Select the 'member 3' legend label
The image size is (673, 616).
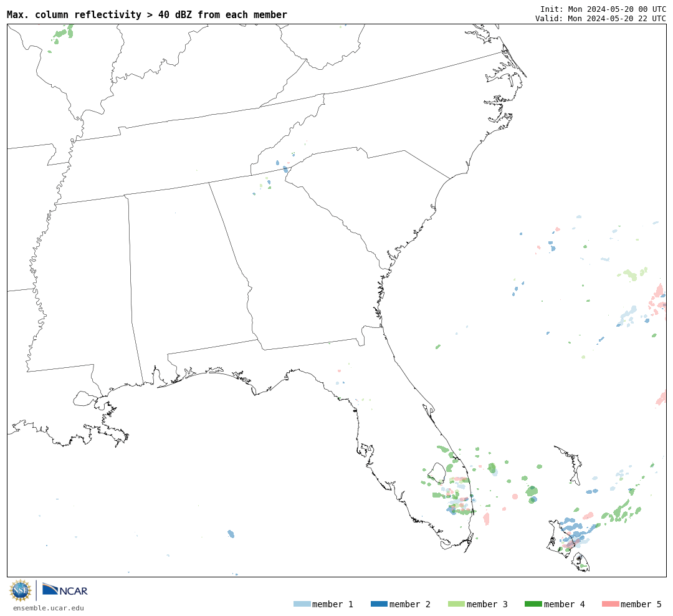(x=487, y=604)
